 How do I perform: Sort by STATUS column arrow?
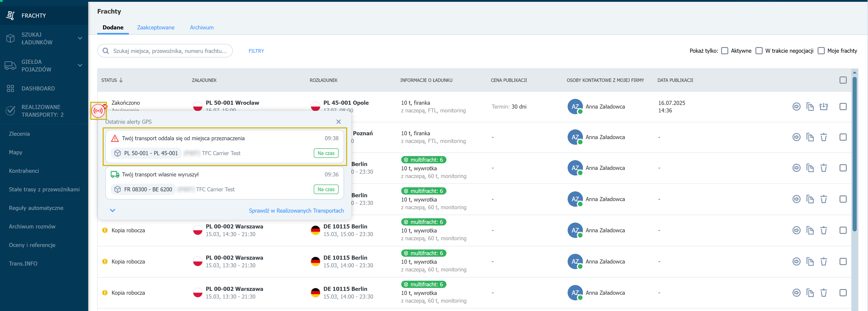(121, 80)
